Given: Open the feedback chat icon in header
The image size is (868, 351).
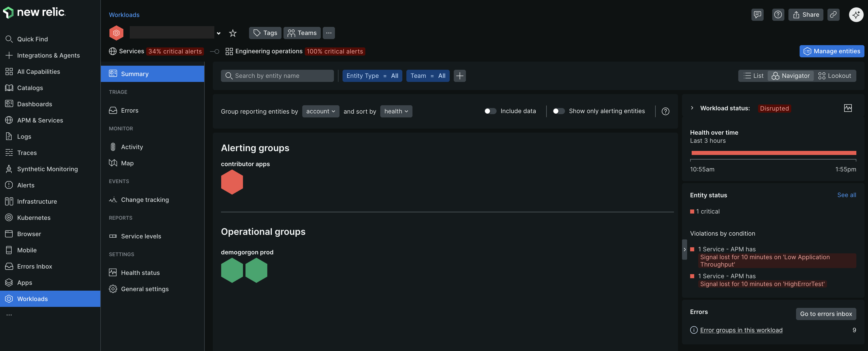Looking at the screenshot, I should (x=757, y=14).
